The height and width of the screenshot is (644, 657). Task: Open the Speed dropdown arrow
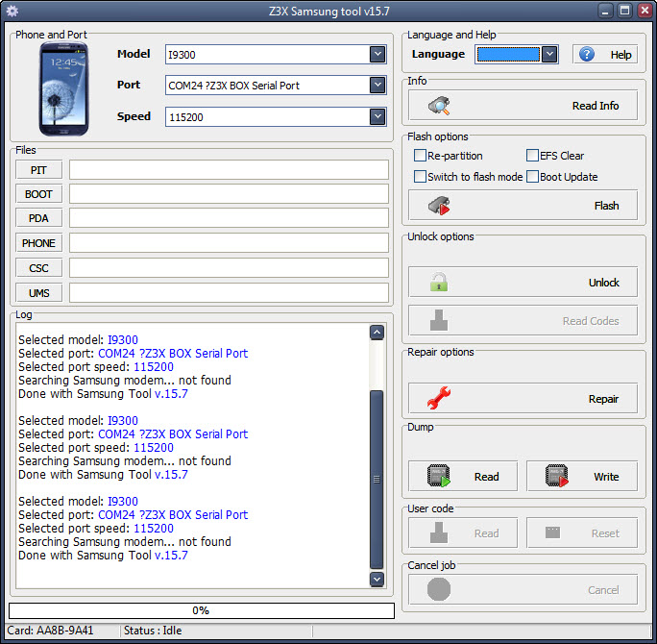(377, 116)
